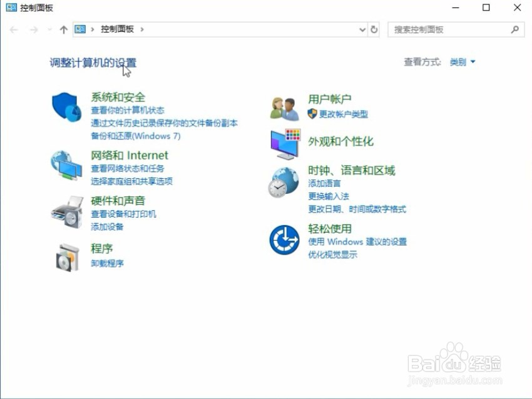Image resolution: width=532 pixels, height=399 pixels.
Task: Open the System and Security shield icon
Action: [67, 107]
